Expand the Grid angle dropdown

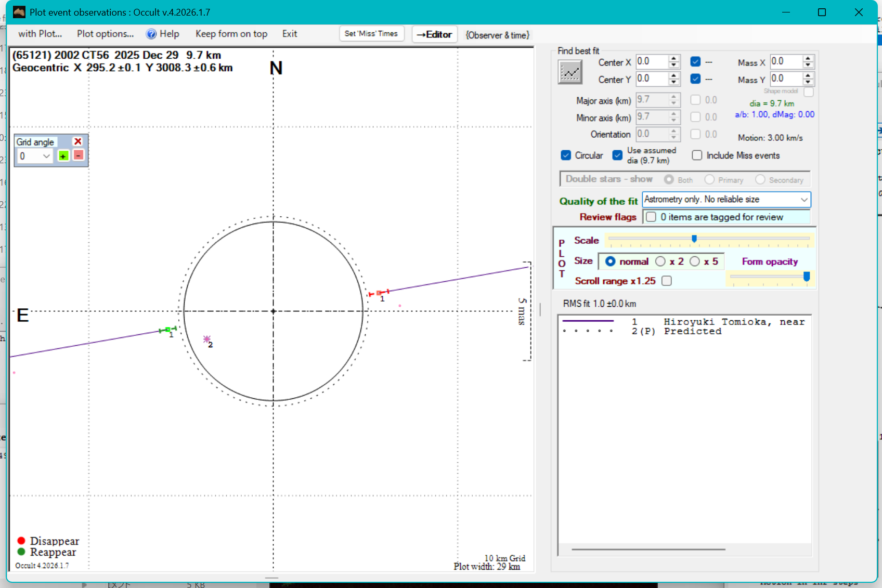pos(46,156)
